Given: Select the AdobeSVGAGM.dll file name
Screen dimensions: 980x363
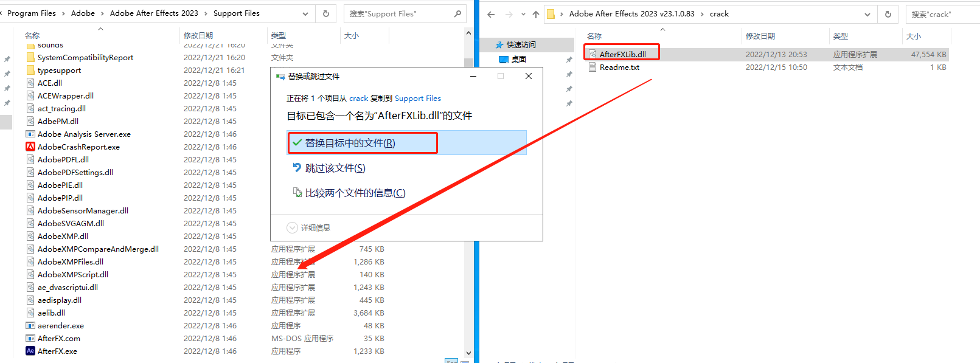Looking at the screenshot, I should 71,223.
